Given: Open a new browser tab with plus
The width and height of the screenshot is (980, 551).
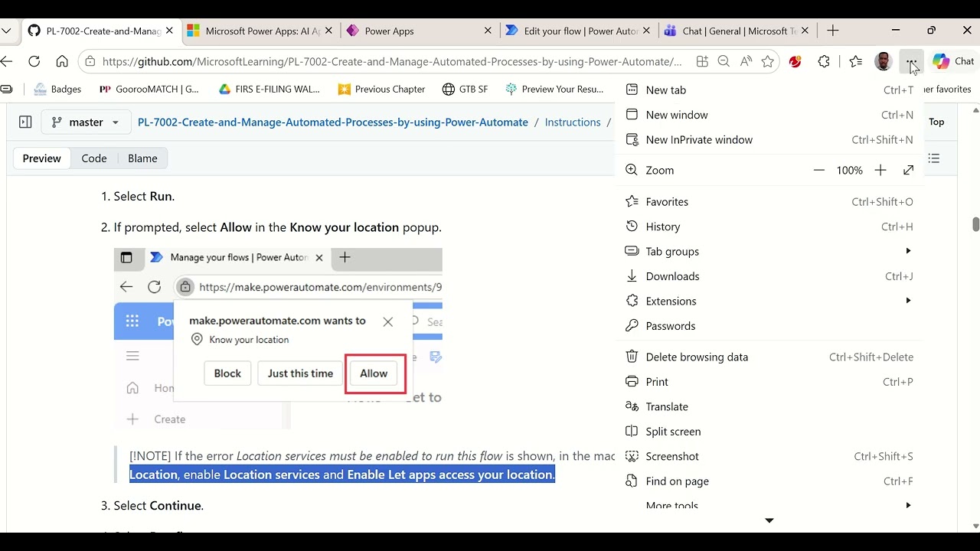Looking at the screenshot, I should coord(833,31).
